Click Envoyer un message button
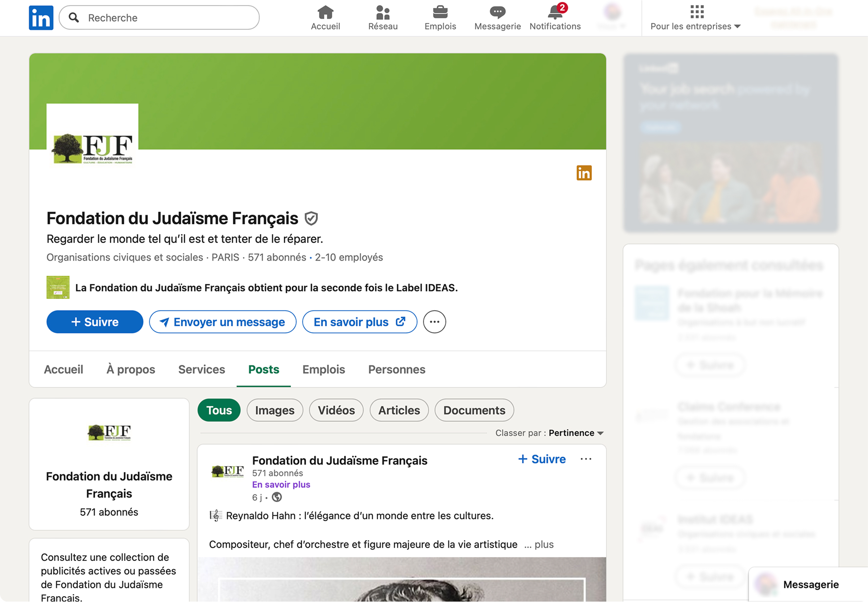The image size is (868, 602). click(223, 322)
